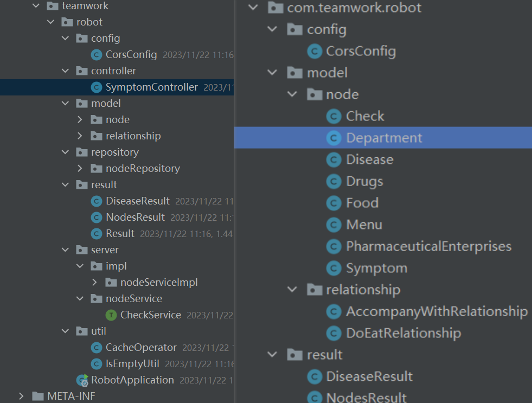This screenshot has height=403, width=532.
Task: Open the Drugs node class
Action: [x=364, y=181]
